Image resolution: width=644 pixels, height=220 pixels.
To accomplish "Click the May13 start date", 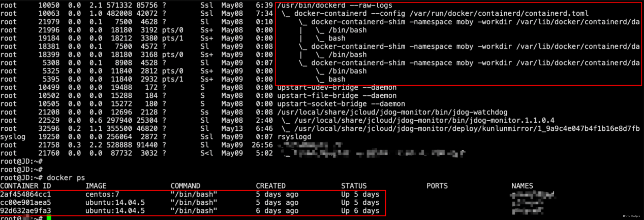I will point(232,129).
